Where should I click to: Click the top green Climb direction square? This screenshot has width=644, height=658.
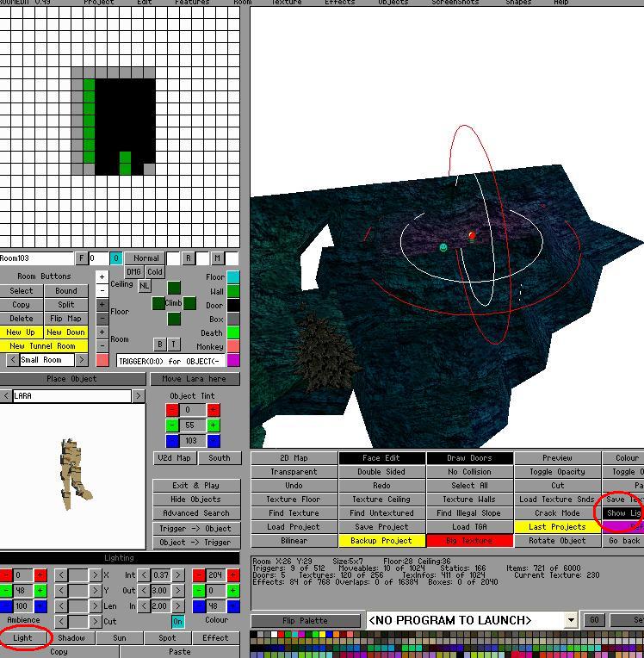pyautogui.click(x=174, y=288)
